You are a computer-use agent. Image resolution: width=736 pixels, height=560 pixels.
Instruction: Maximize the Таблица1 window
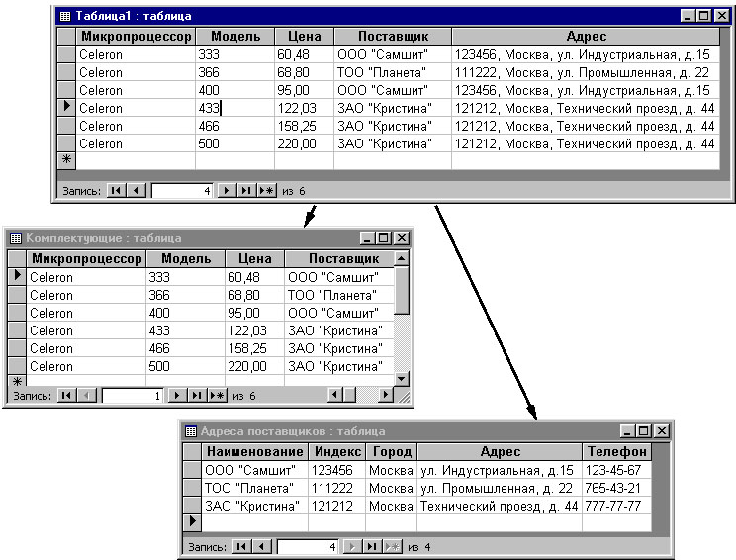pos(704,16)
